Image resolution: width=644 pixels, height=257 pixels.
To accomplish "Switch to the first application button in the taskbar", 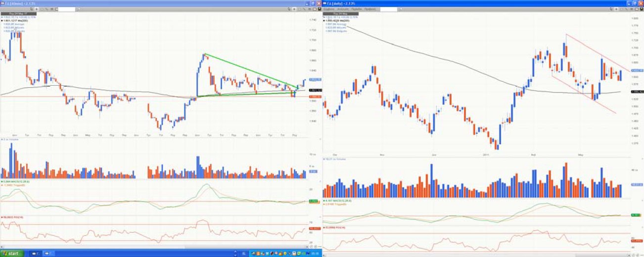I will (36, 253).
